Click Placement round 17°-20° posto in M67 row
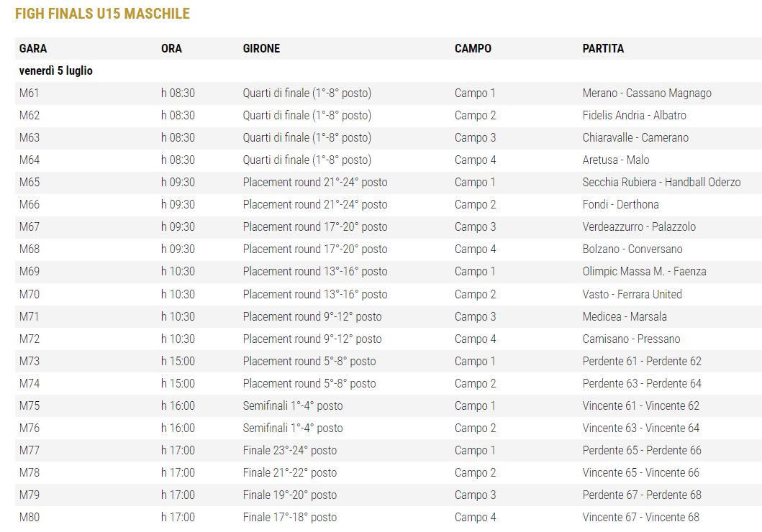Image resolution: width=762 pixels, height=532 pixels. pyautogui.click(x=315, y=227)
